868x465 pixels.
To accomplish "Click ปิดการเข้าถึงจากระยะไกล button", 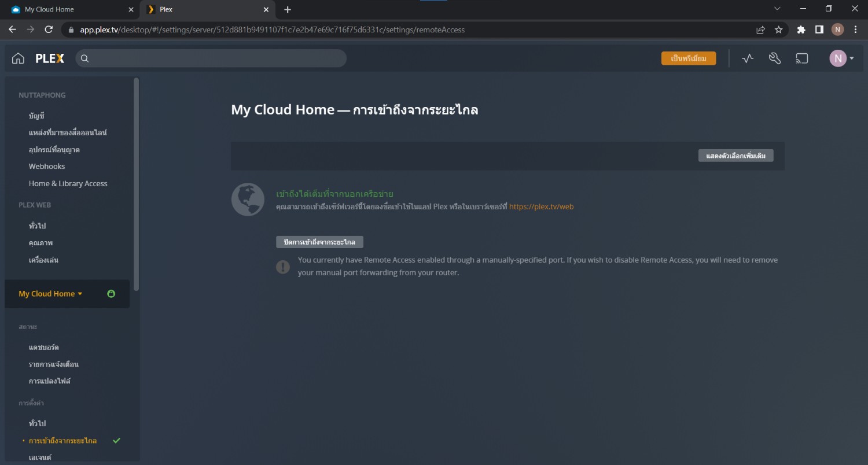I will click(319, 242).
